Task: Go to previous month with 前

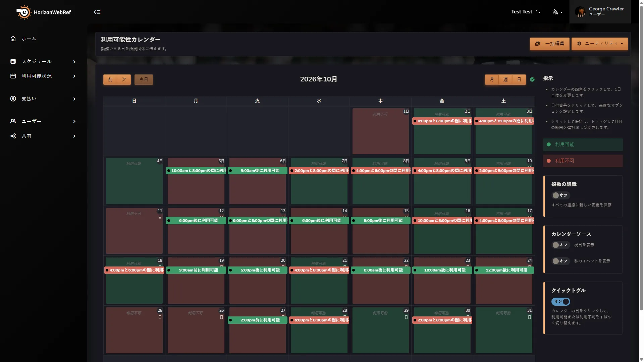Action: tap(110, 80)
